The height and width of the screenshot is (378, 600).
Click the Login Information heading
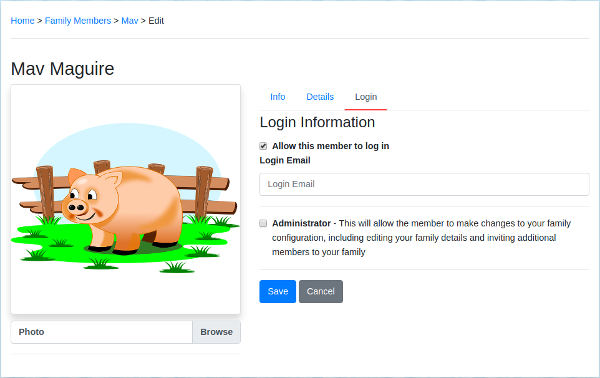click(x=317, y=122)
